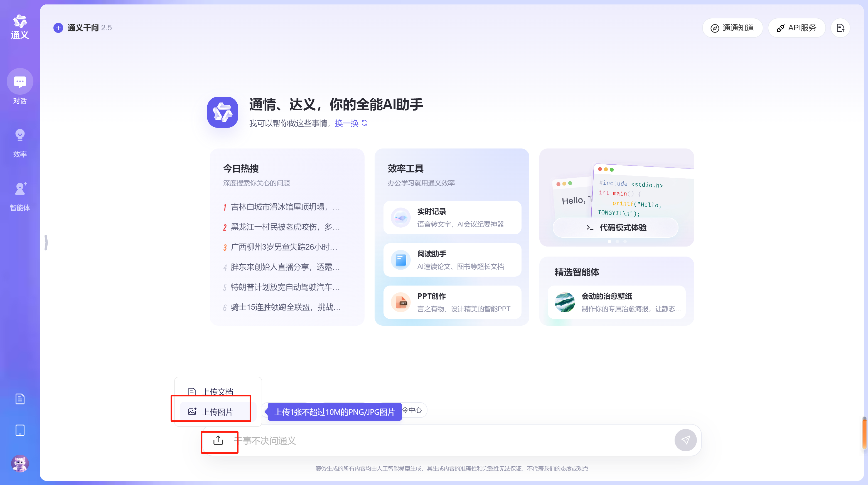
Task: Open the 效率 efficiency panel from sidebar
Action: [19, 135]
